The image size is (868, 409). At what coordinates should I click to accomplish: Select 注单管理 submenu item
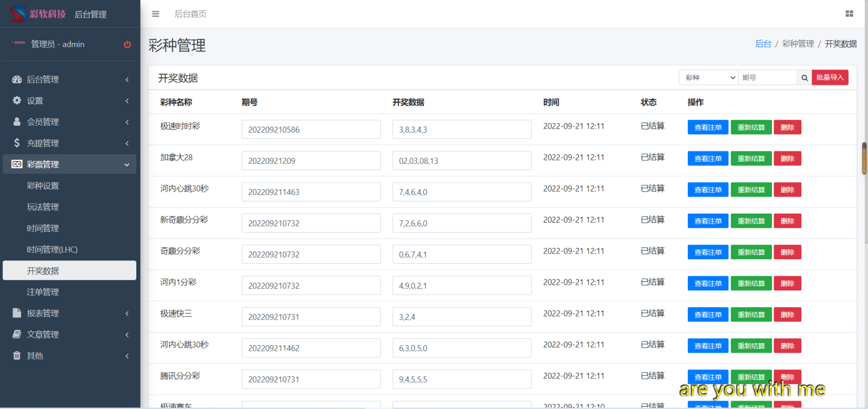pyautogui.click(x=43, y=292)
